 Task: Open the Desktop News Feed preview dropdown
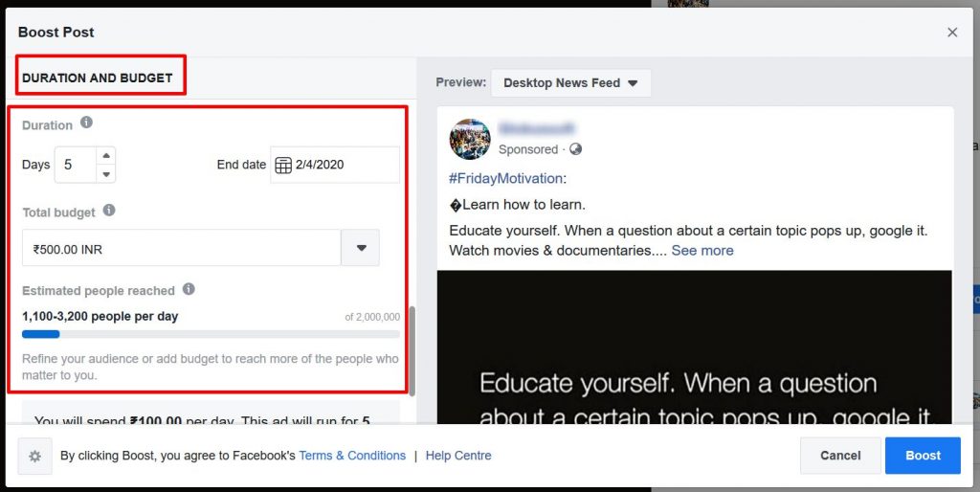pos(570,83)
